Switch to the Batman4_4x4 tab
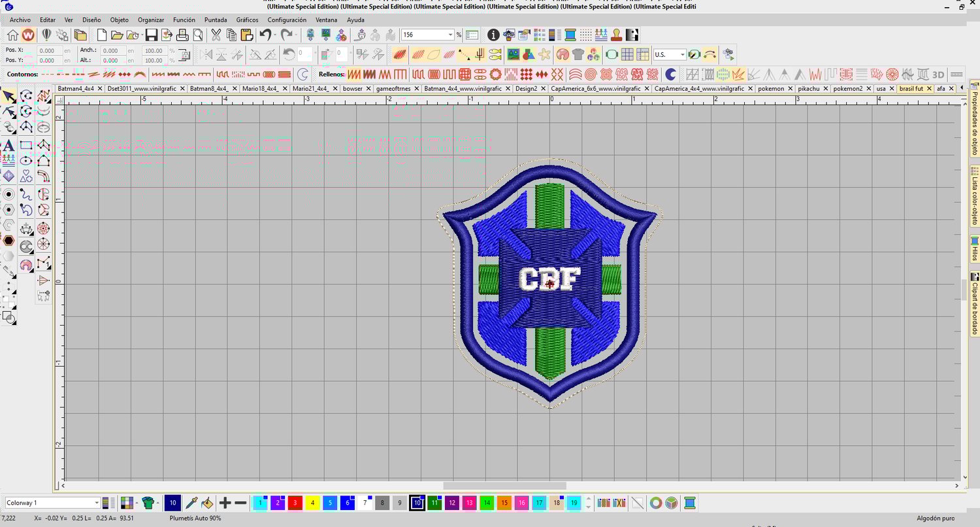980x527 pixels. click(x=76, y=88)
